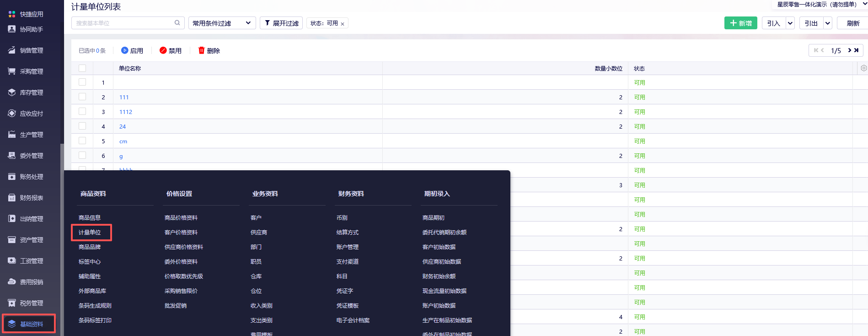The width and height of the screenshot is (868, 336).
Task: Open 销售管理 module icon
Action: click(x=12, y=50)
